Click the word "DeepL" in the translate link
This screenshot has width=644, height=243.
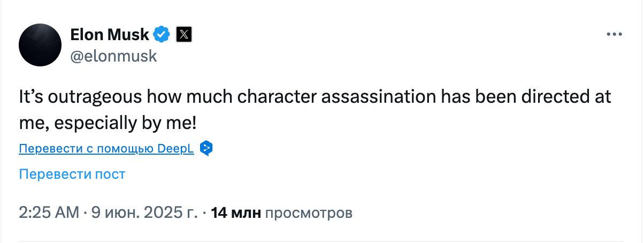176,148
